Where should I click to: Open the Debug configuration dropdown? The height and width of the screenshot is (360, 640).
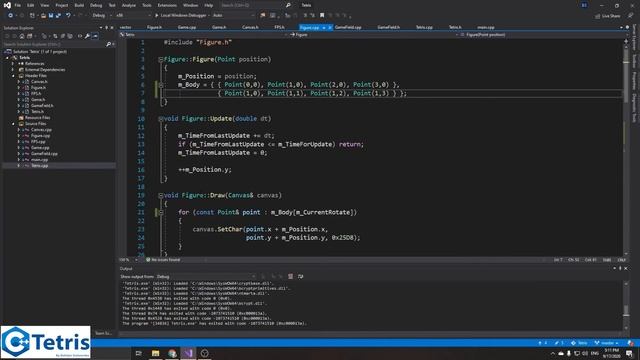point(101,16)
